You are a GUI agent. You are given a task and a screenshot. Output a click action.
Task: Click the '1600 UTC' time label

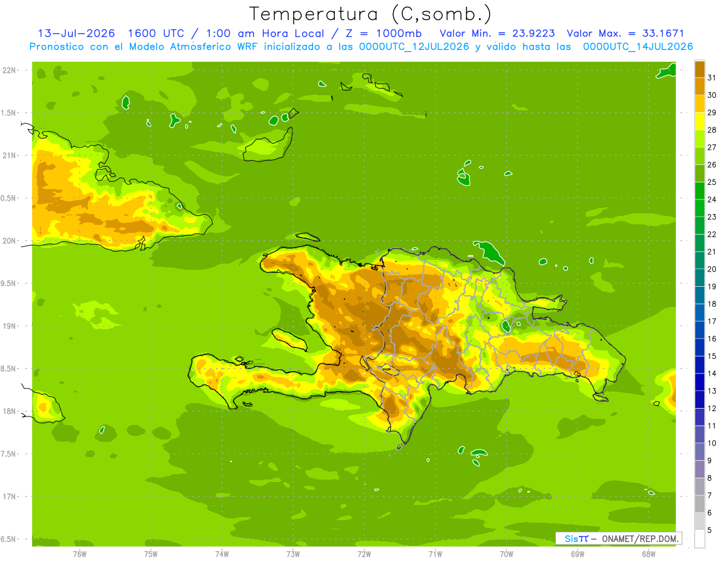[156, 33]
